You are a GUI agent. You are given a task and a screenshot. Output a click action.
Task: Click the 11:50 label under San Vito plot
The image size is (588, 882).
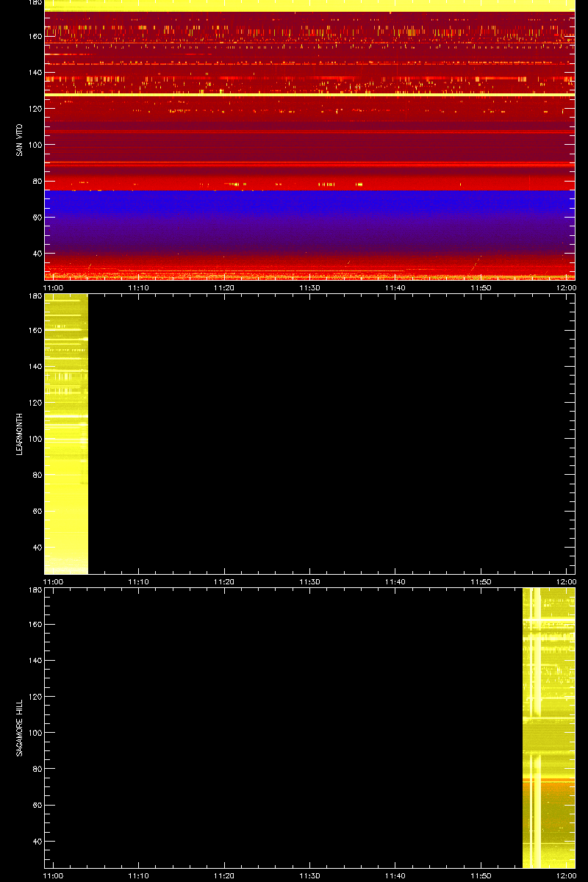(481, 287)
